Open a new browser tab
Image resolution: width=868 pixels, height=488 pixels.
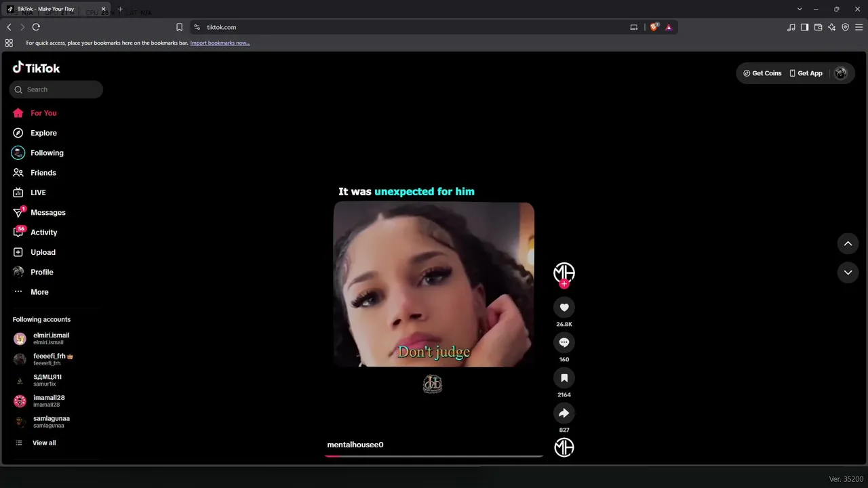[120, 9]
